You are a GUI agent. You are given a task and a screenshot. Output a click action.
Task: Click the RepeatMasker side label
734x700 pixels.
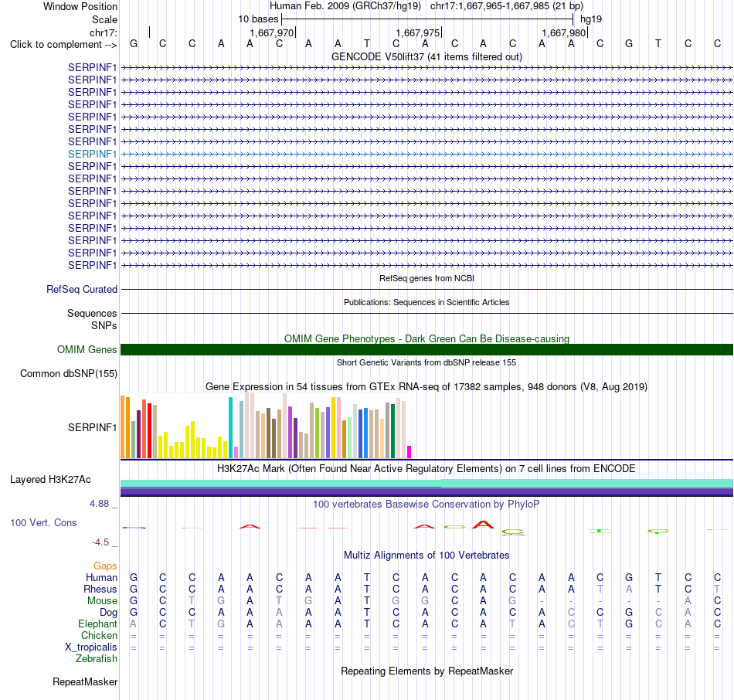pyautogui.click(x=85, y=681)
